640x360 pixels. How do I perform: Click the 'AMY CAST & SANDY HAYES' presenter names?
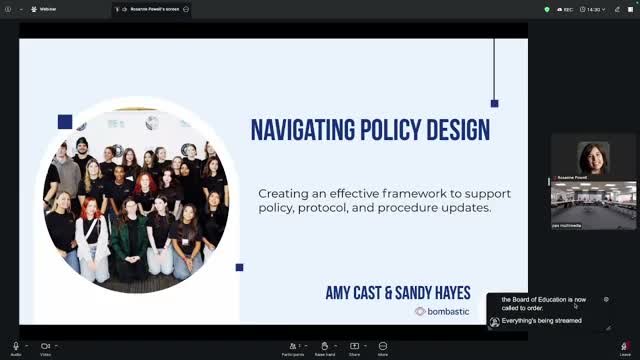tap(398, 293)
